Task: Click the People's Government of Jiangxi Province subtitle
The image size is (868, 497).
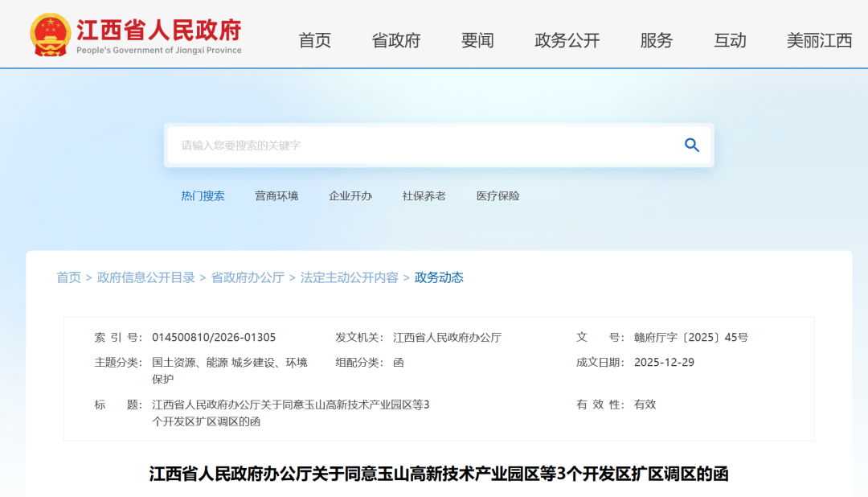Action: pyautogui.click(x=159, y=51)
